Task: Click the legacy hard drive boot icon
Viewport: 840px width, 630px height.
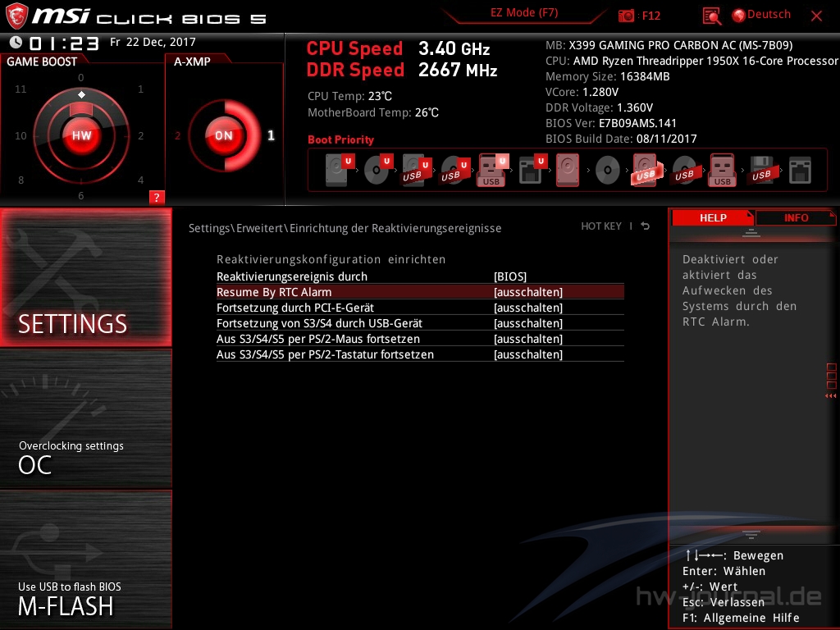Action: pos(568,170)
